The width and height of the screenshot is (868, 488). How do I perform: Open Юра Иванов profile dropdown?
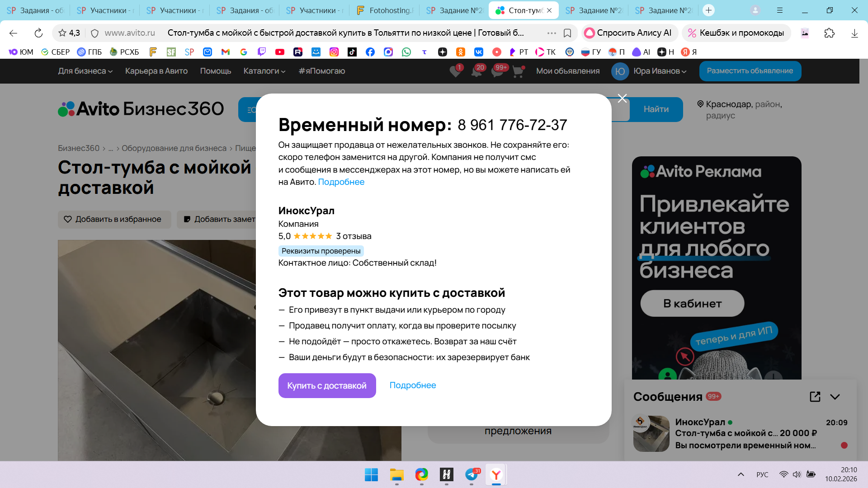650,71
